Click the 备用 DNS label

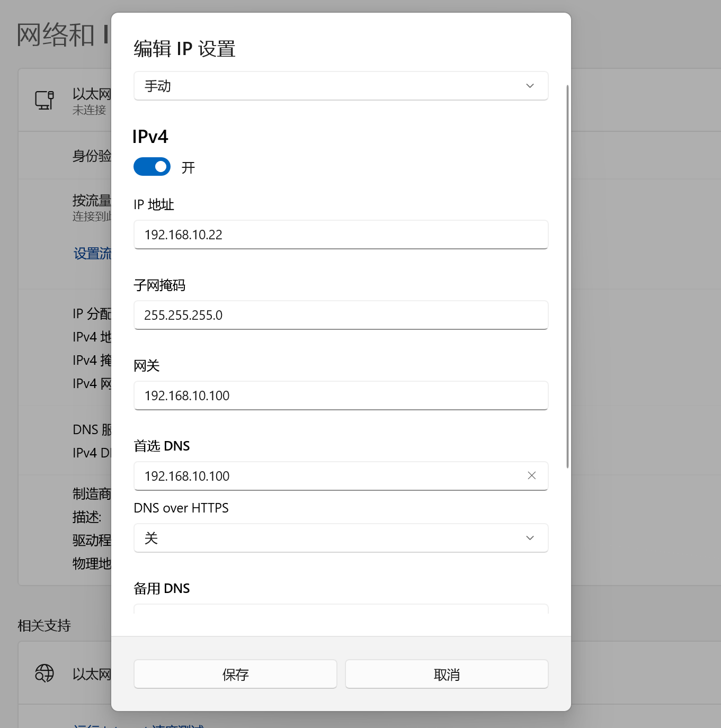[162, 588]
